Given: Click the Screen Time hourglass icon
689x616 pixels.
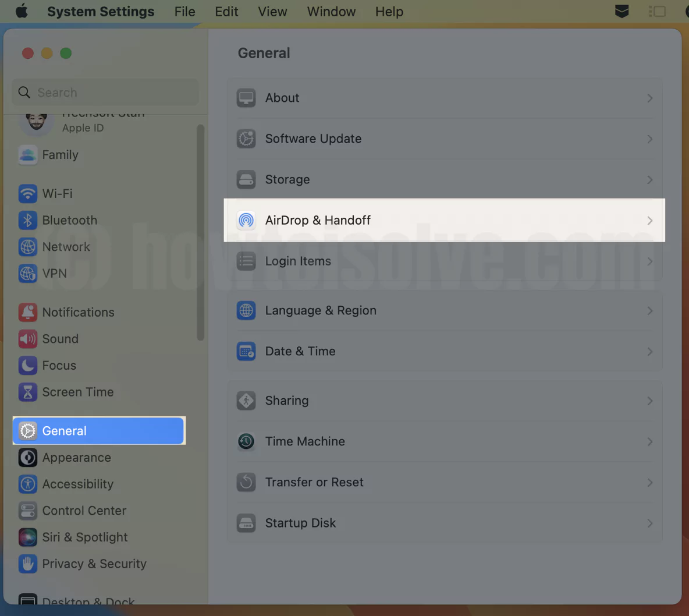Looking at the screenshot, I should pos(28,392).
